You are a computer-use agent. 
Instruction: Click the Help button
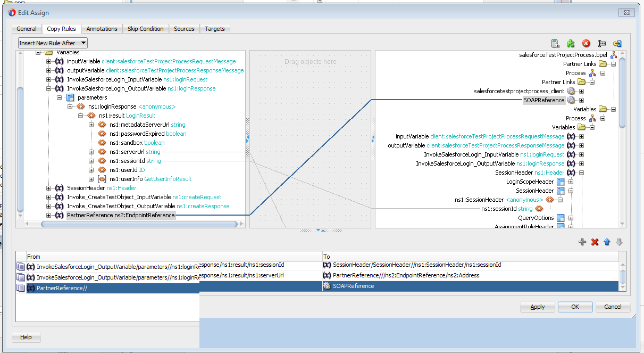point(26,337)
